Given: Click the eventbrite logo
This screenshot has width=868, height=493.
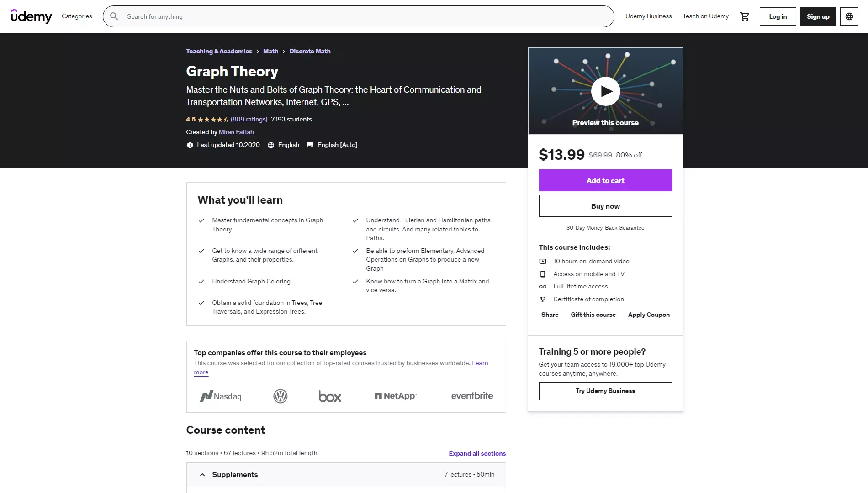Looking at the screenshot, I should pyautogui.click(x=472, y=396).
